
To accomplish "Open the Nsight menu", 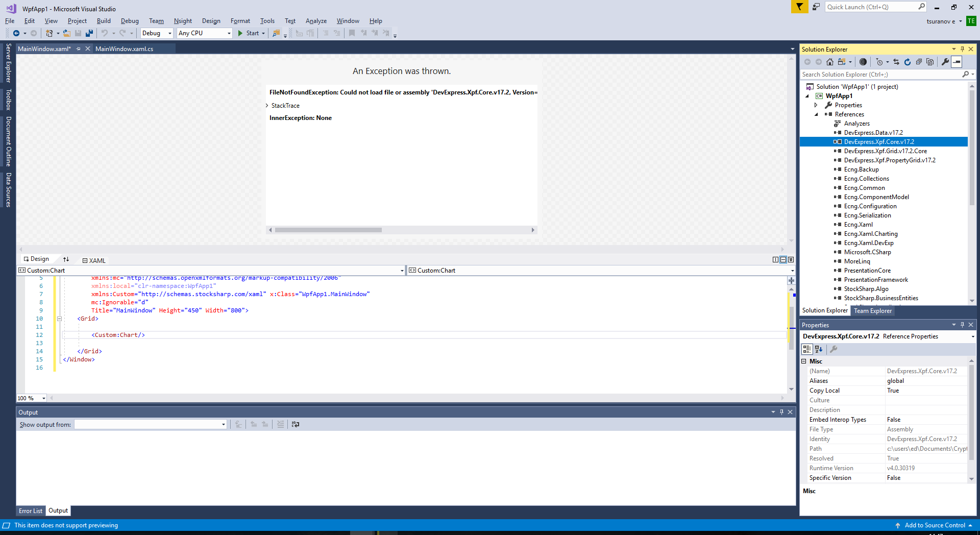I will point(183,21).
